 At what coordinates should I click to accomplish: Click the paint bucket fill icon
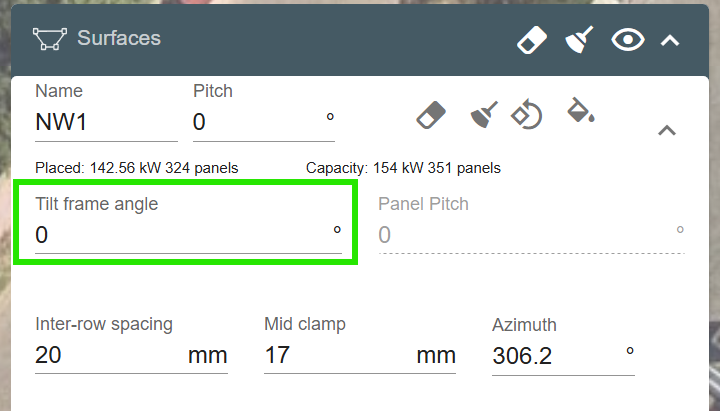tap(580, 110)
